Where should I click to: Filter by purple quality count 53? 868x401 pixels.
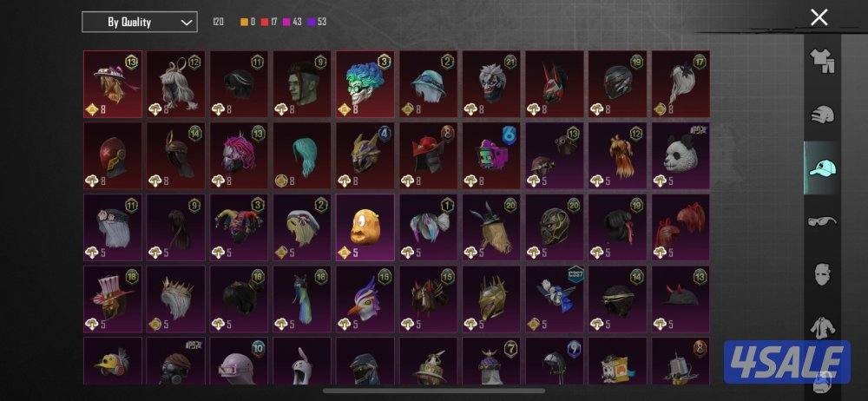click(317, 23)
